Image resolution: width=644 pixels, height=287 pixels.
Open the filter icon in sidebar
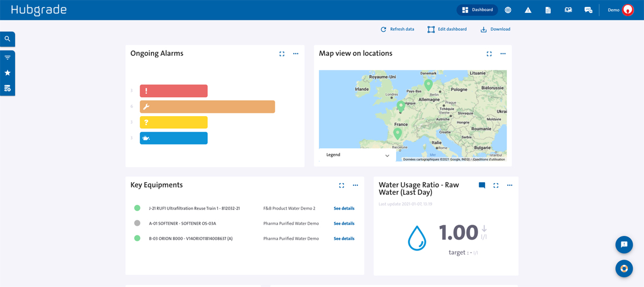tap(8, 58)
